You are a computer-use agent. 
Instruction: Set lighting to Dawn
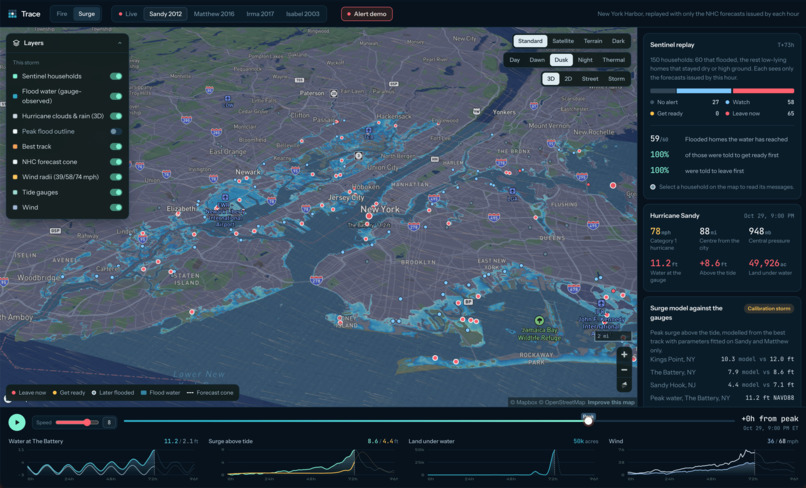click(537, 60)
